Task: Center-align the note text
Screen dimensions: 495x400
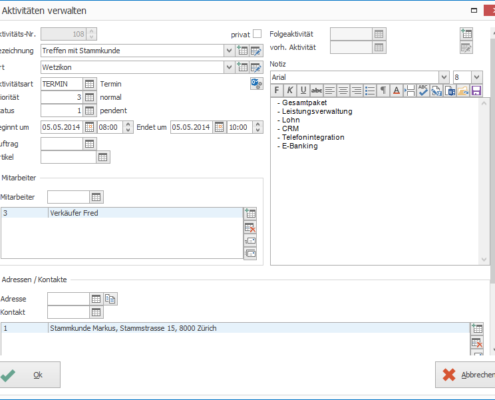Action: pyautogui.click(x=343, y=90)
